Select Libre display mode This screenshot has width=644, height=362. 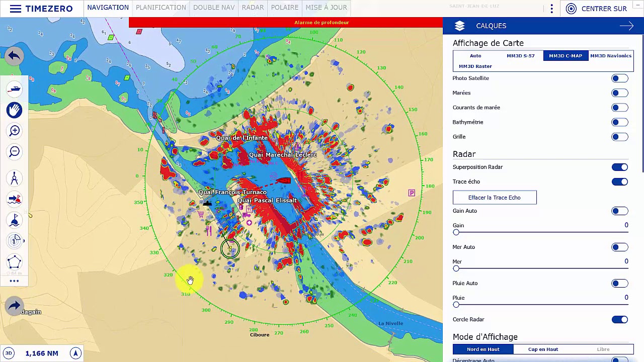pyautogui.click(x=603, y=349)
